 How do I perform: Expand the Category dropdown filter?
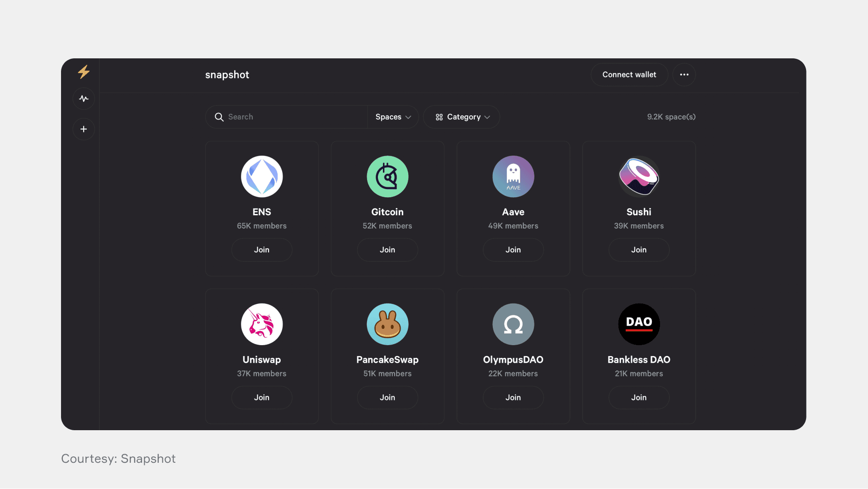[462, 116]
